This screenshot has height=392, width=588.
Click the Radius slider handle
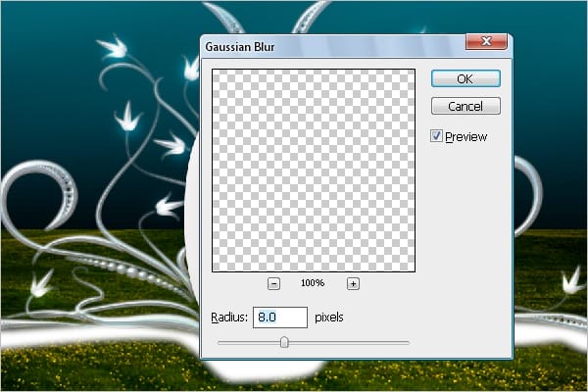284,342
